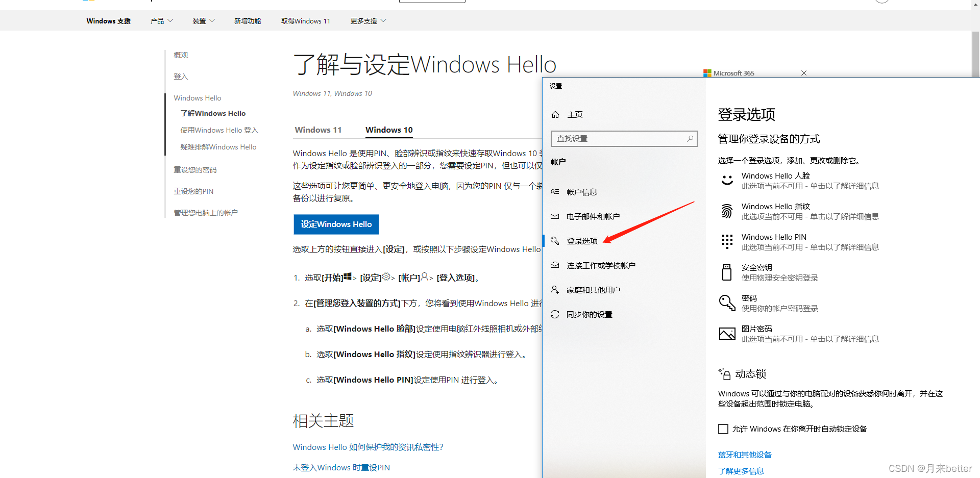Viewport: 980px width, 478px height.
Task: Open 新增功能 in the navigation bar
Action: (248, 21)
